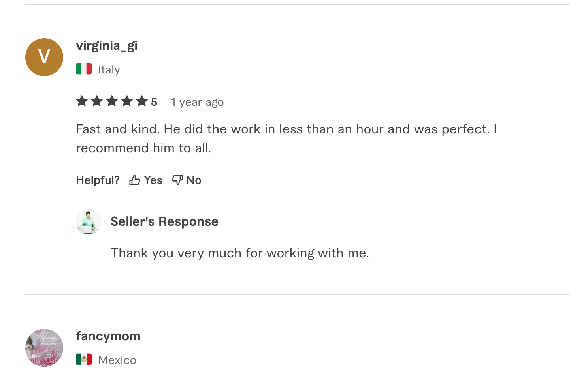Mark the review helpful with Yes
The image size is (588, 377).
tap(153, 180)
